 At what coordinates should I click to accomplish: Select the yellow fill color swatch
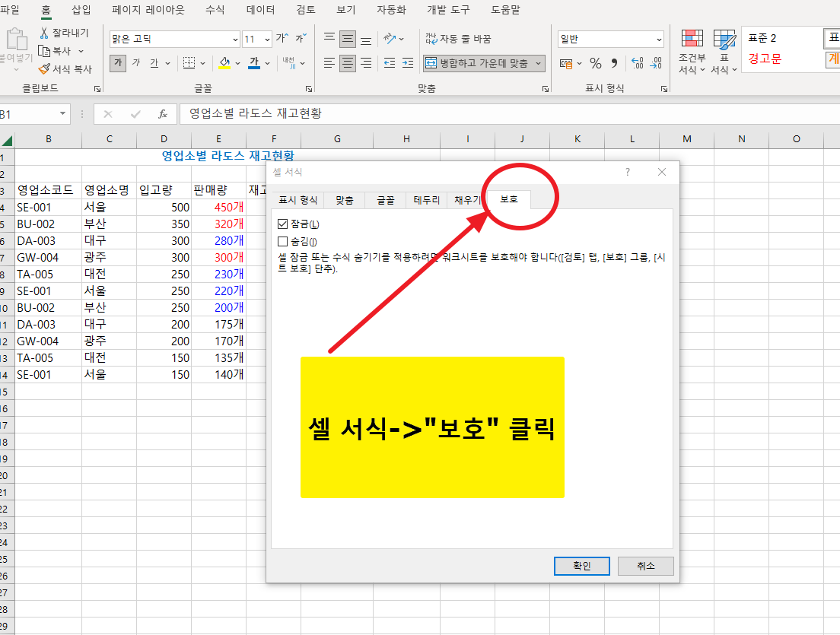[x=224, y=69]
